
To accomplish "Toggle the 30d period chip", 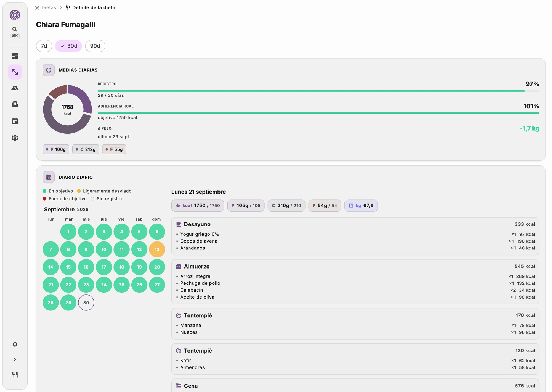I will click(69, 46).
